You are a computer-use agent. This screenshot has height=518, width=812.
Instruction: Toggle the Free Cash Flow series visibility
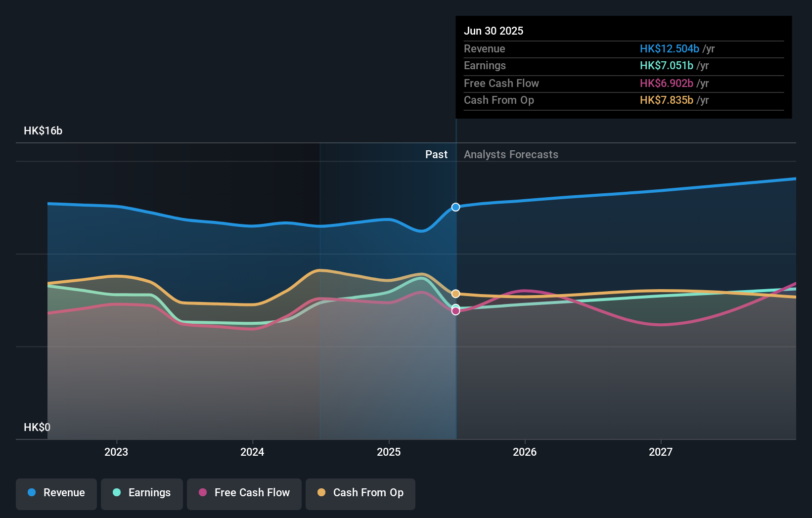244,493
